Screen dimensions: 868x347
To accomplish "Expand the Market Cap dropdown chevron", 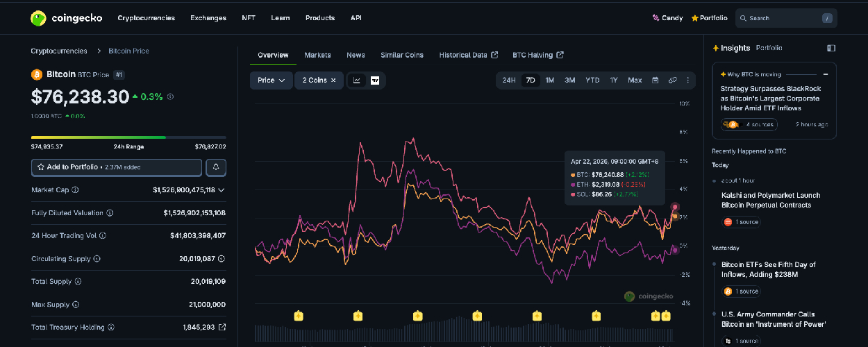I will click(x=222, y=189).
